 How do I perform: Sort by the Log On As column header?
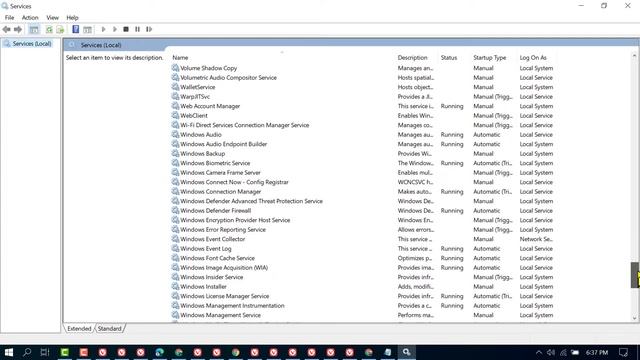click(x=533, y=58)
